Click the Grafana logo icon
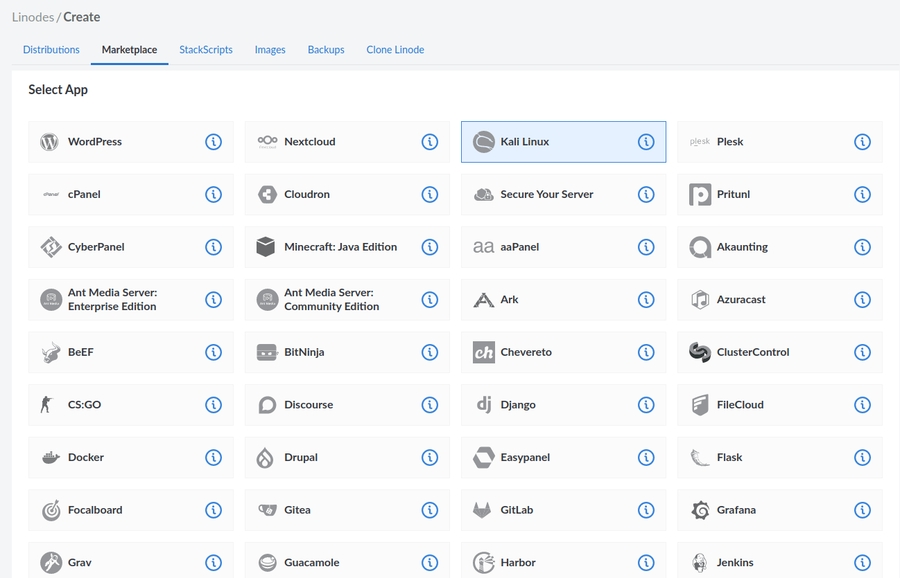The height and width of the screenshot is (578, 900). click(x=700, y=510)
